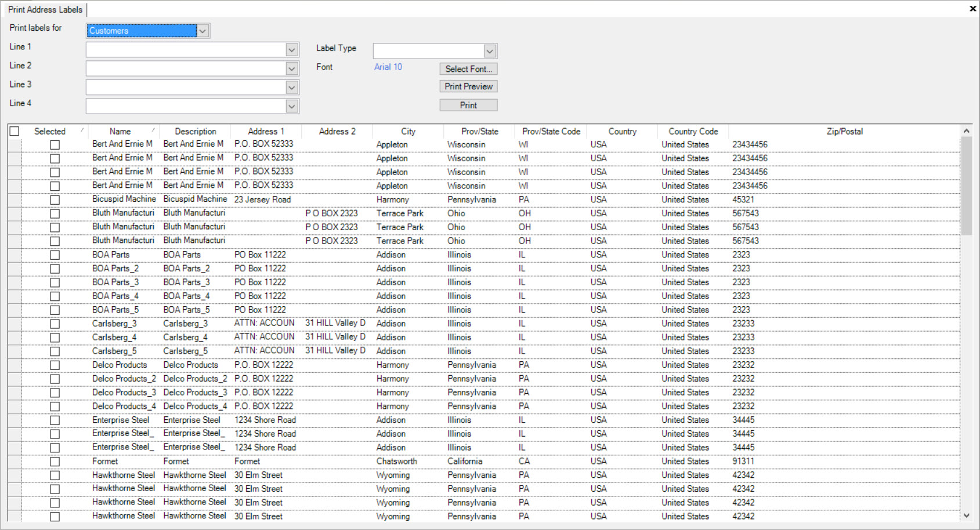Image resolution: width=980 pixels, height=530 pixels.
Task: Click the Print button
Action: tap(468, 105)
